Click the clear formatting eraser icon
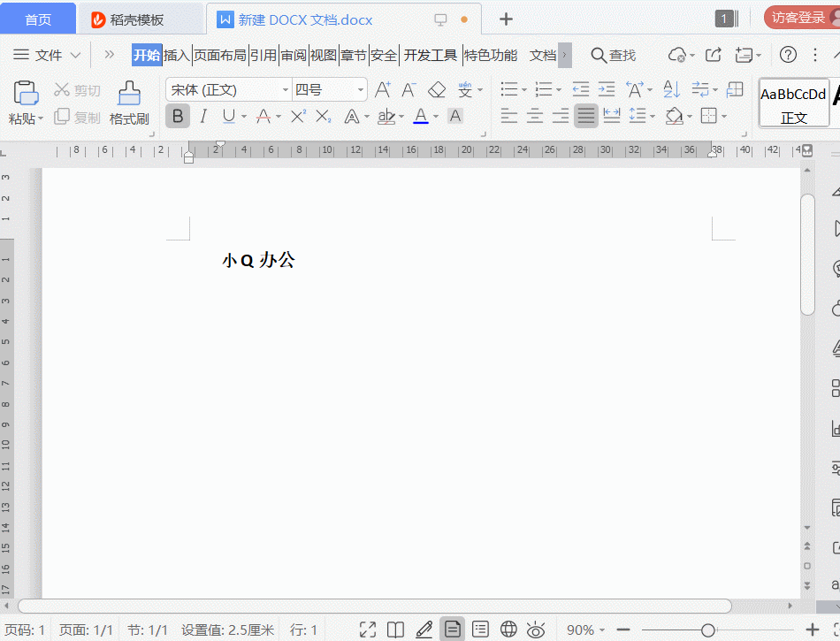The image size is (840, 641). coord(437,89)
